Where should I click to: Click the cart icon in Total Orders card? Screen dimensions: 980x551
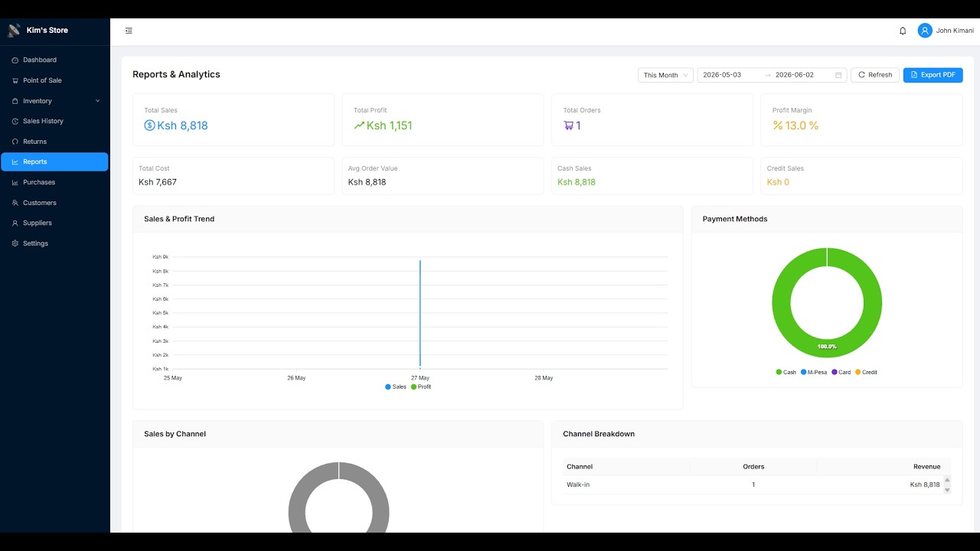click(569, 126)
